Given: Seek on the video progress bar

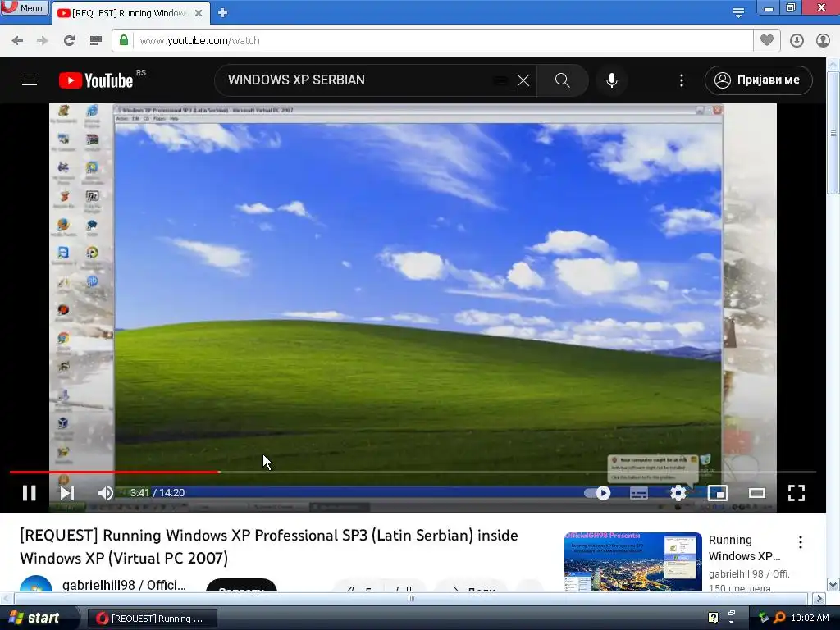Looking at the screenshot, I should [x=413, y=472].
